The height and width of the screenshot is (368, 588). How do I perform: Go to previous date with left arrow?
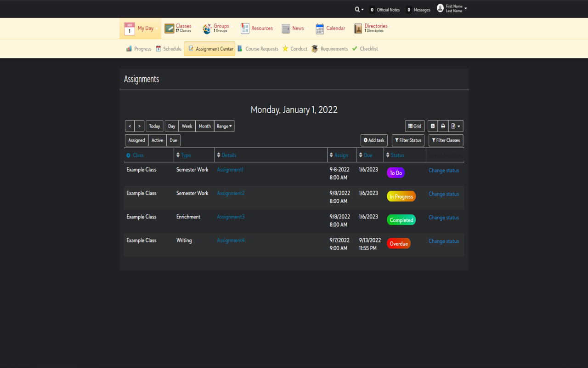tap(130, 126)
